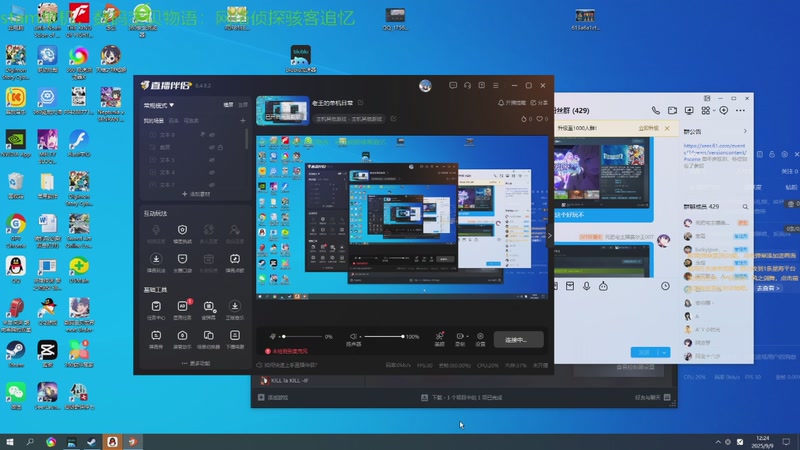The image size is (800, 450).
Task: Switch to the 竖屏 portrait tab
Action: (242, 105)
